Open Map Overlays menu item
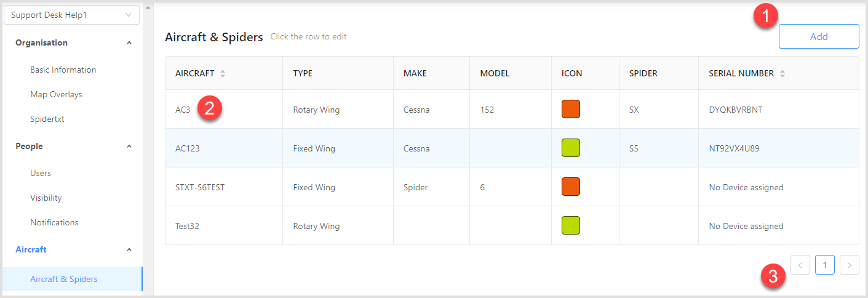This screenshot has height=298, width=868. click(x=56, y=94)
